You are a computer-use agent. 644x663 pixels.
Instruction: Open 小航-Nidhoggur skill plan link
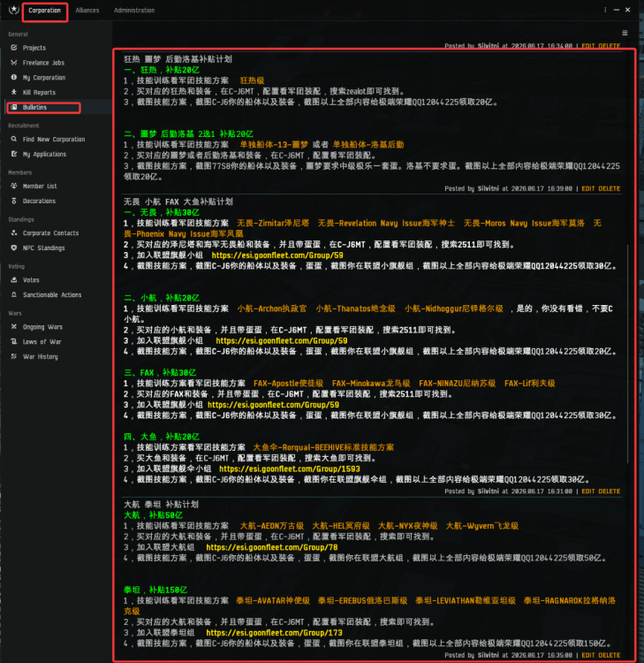tap(454, 309)
